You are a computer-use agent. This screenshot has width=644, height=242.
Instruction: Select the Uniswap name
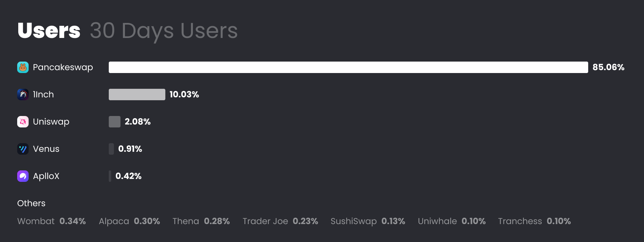51,122
